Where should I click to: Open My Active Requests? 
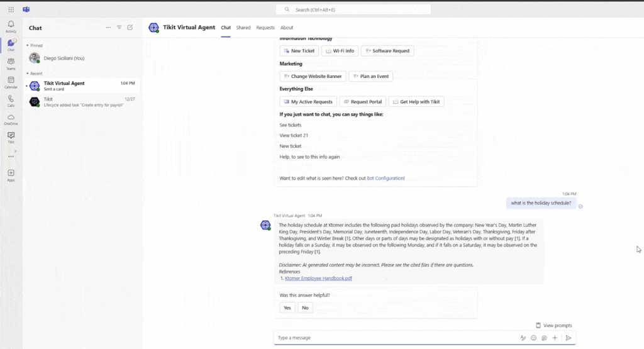(x=308, y=102)
